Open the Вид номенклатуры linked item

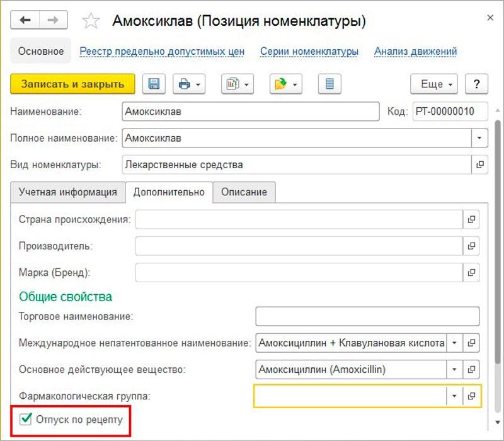click(x=480, y=164)
